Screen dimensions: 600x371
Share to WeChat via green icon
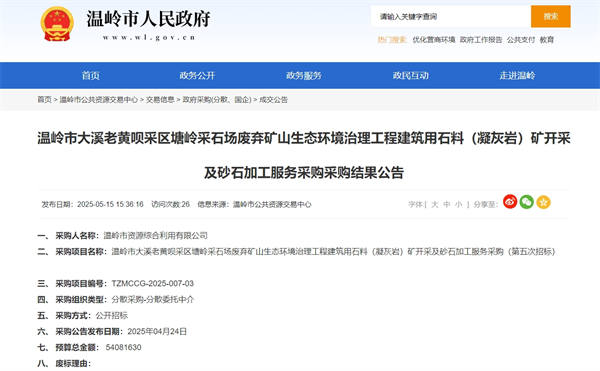pyautogui.click(x=527, y=202)
